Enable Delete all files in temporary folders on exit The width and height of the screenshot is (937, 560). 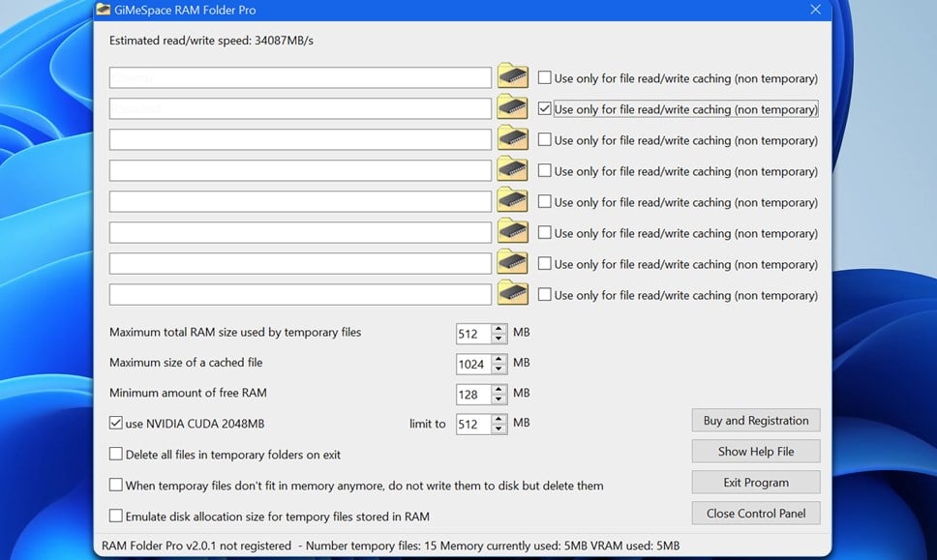point(116,455)
